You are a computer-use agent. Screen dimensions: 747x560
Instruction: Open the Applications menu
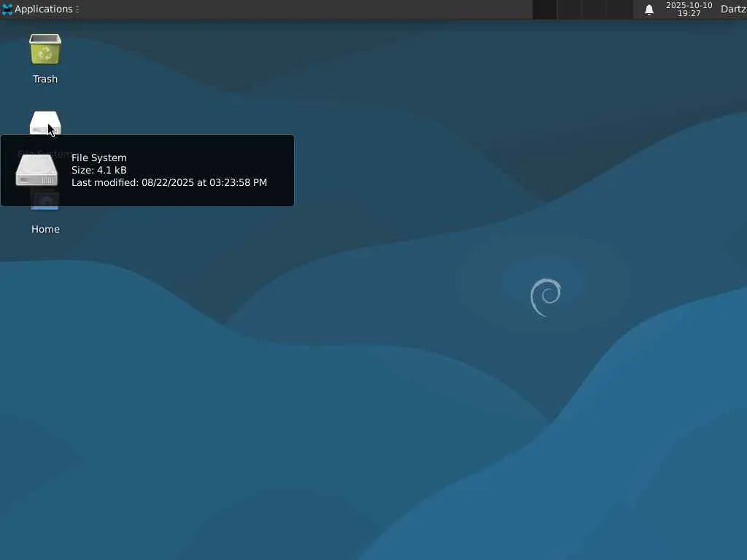pos(41,9)
